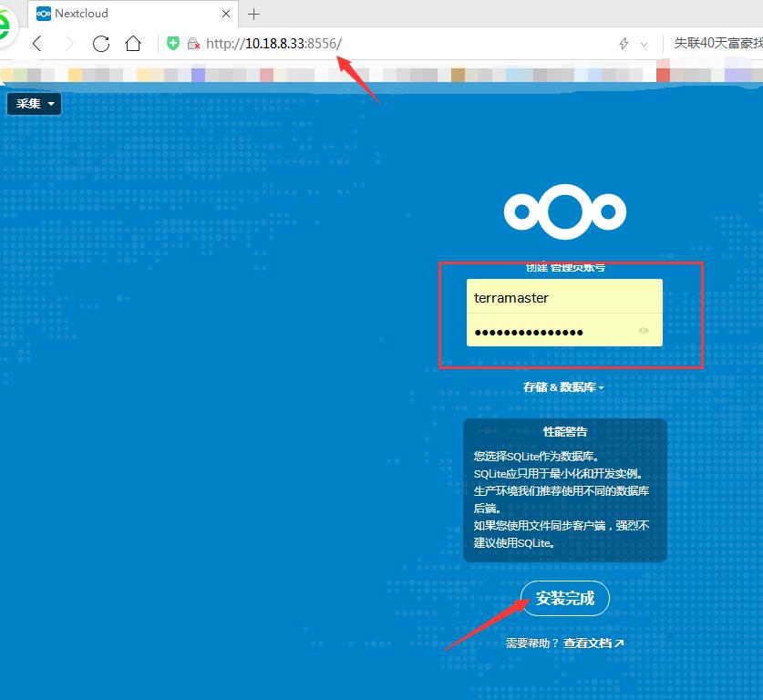The height and width of the screenshot is (700, 763).
Task: Open the 查看文档 documentation link
Action: pyautogui.click(x=593, y=643)
